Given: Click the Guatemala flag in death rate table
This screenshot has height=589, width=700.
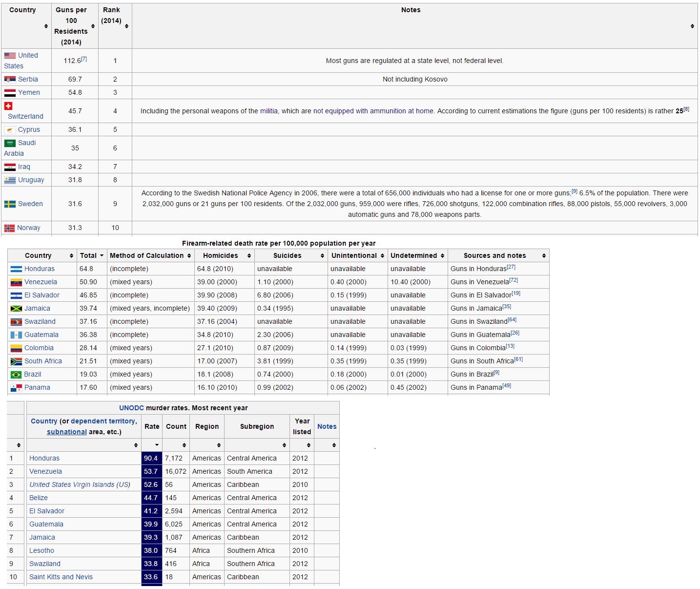Looking at the screenshot, I should tap(16, 335).
